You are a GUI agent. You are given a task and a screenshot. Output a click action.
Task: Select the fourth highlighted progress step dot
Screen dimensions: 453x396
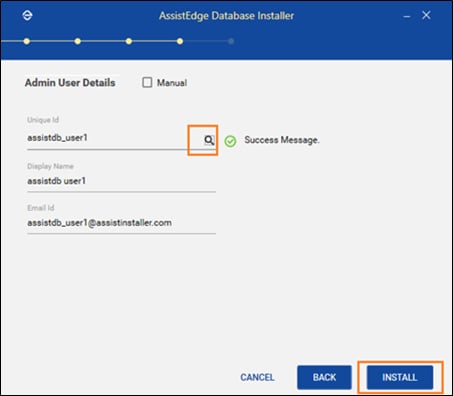tap(180, 41)
